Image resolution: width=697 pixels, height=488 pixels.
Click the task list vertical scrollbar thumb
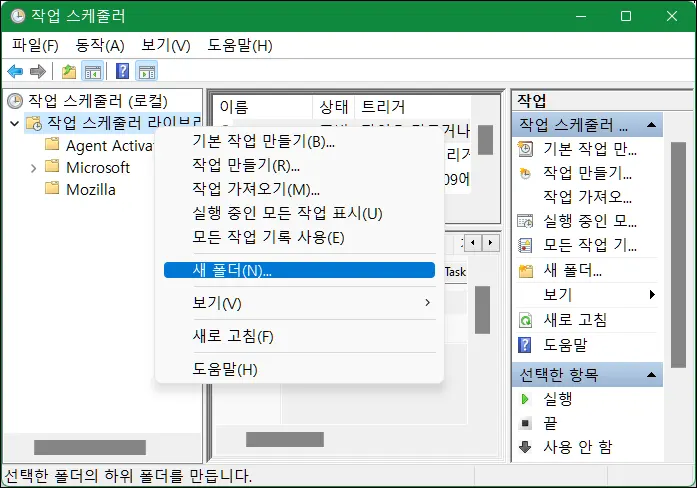pos(485,140)
